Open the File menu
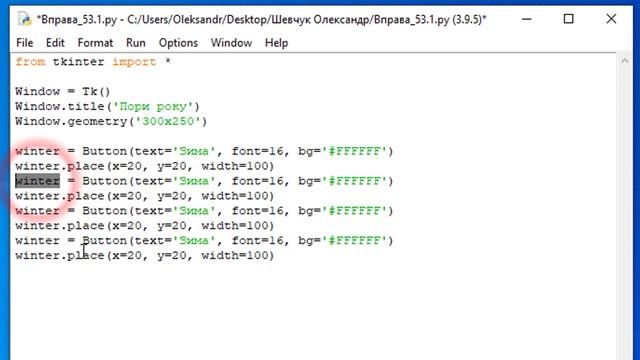Screen dimensions: 640x360 (x=24, y=43)
